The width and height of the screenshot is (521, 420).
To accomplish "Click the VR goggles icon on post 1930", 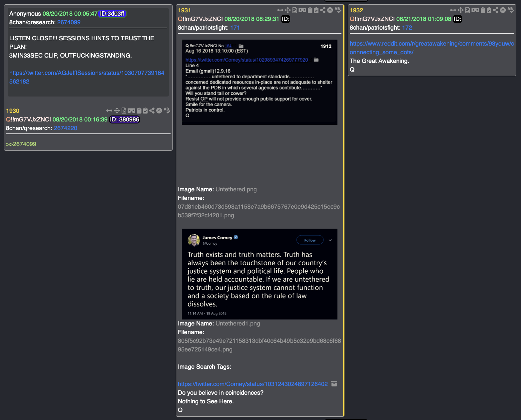I will pyautogui.click(x=132, y=111).
